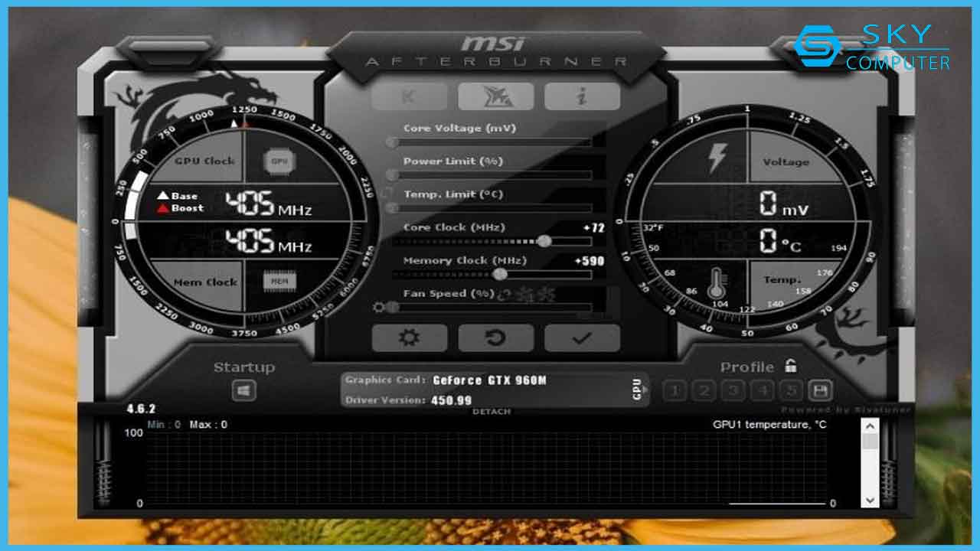Adjust the Temp. Limit slider
This screenshot has height=551, width=980.
pyautogui.click(x=491, y=208)
